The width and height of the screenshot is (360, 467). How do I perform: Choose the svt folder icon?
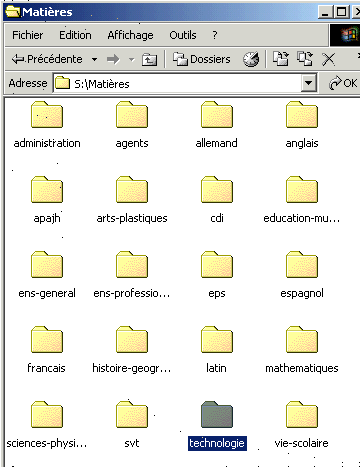click(132, 415)
